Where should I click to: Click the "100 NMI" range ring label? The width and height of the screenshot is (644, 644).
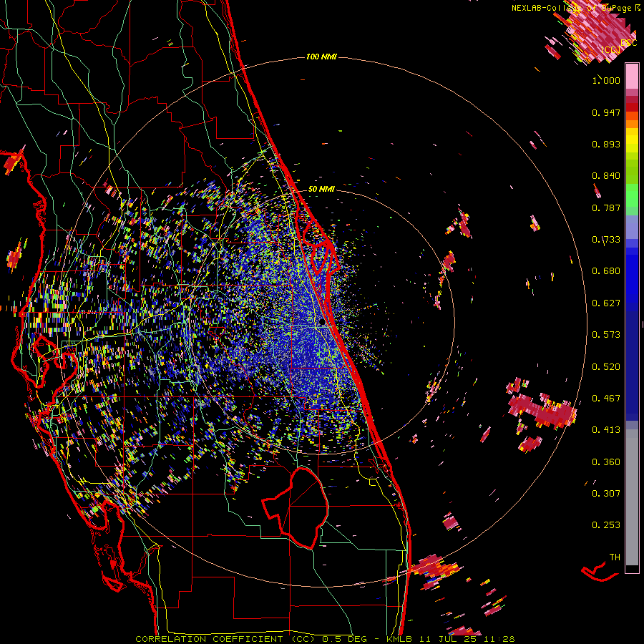click(x=321, y=57)
